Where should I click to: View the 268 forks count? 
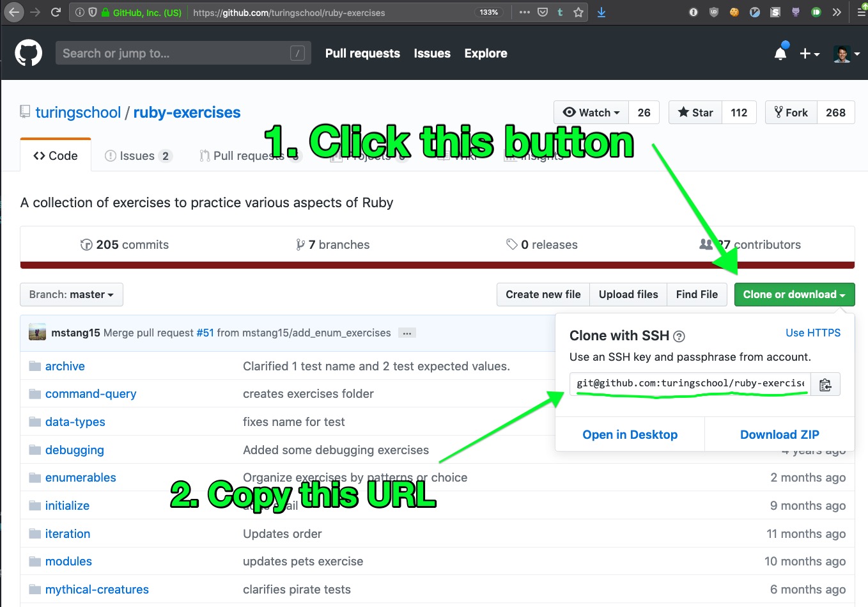point(835,113)
